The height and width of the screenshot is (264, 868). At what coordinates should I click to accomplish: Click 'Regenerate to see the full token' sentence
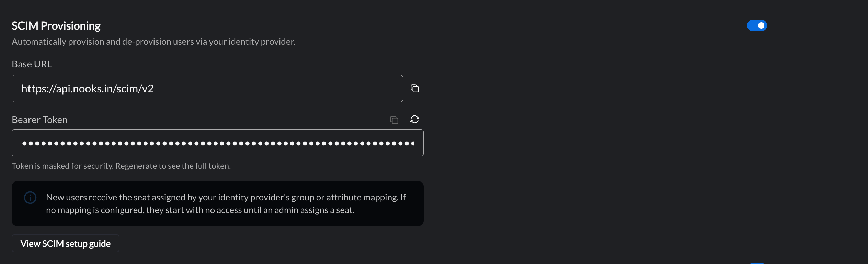point(173,166)
